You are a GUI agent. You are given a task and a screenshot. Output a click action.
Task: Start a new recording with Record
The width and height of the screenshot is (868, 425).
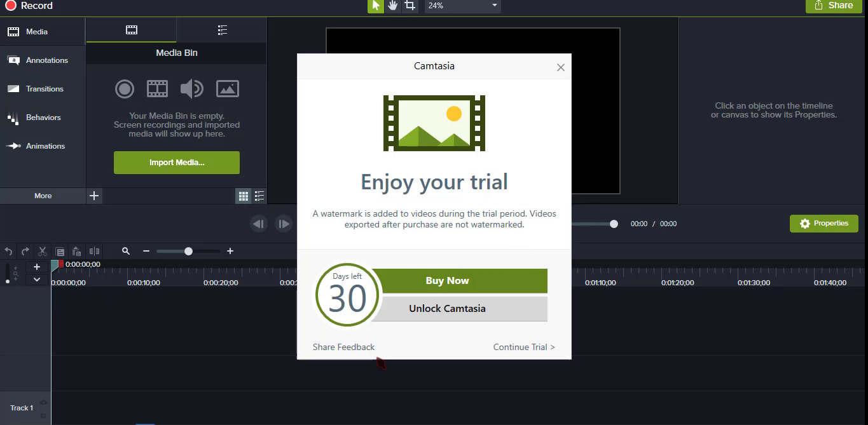click(x=29, y=6)
